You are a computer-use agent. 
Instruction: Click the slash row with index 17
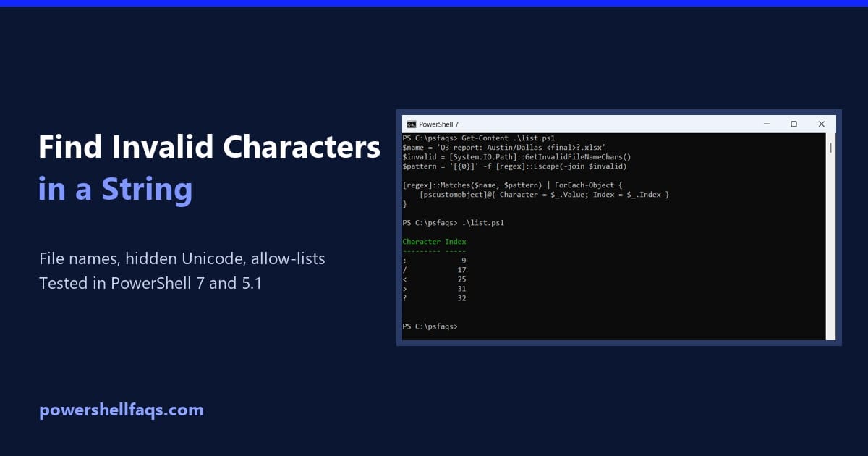[x=434, y=270]
